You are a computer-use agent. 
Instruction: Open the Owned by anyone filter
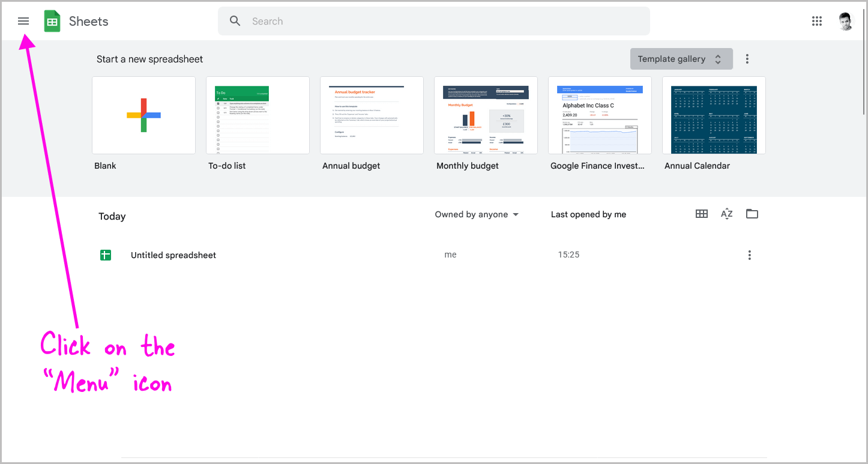tap(477, 214)
